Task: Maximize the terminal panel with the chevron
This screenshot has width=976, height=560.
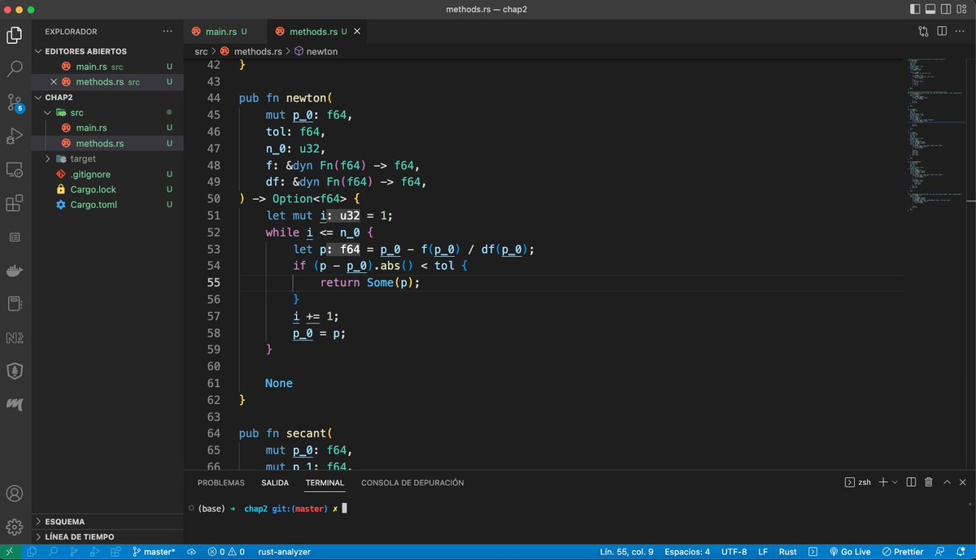Action: click(947, 482)
